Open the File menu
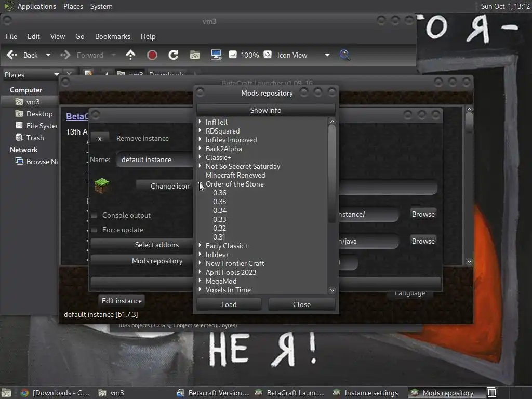This screenshot has height=399, width=532. 11,36
